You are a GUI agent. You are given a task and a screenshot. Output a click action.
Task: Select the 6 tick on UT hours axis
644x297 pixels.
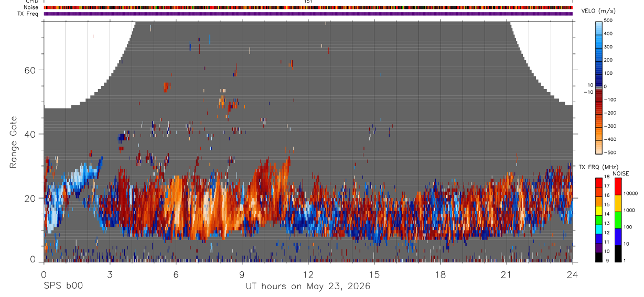point(176,274)
